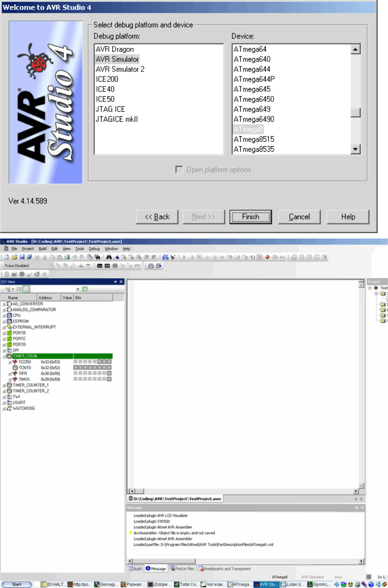Click the Start button on the taskbar
Viewport: 388px width, 588px height.
pos(17,584)
